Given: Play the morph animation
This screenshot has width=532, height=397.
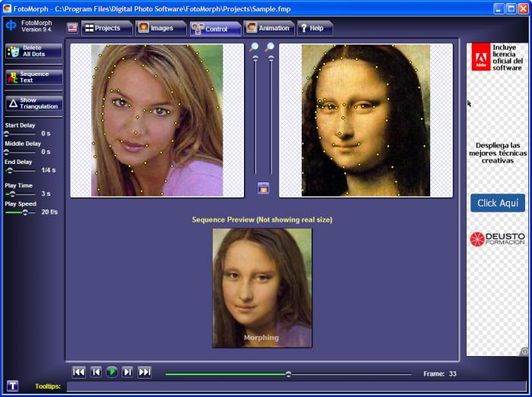Looking at the screenshot, I should pyautogui.click(x=112, y=372).
